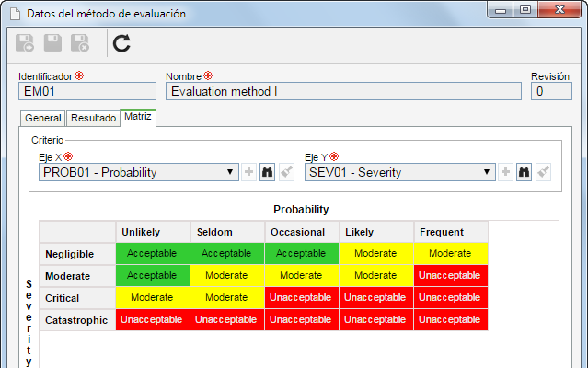This screenshot has height=368, width=588.
Task: Click Acceptable cell for Moderate/Unlikely
Action: (x=153, y=276)
